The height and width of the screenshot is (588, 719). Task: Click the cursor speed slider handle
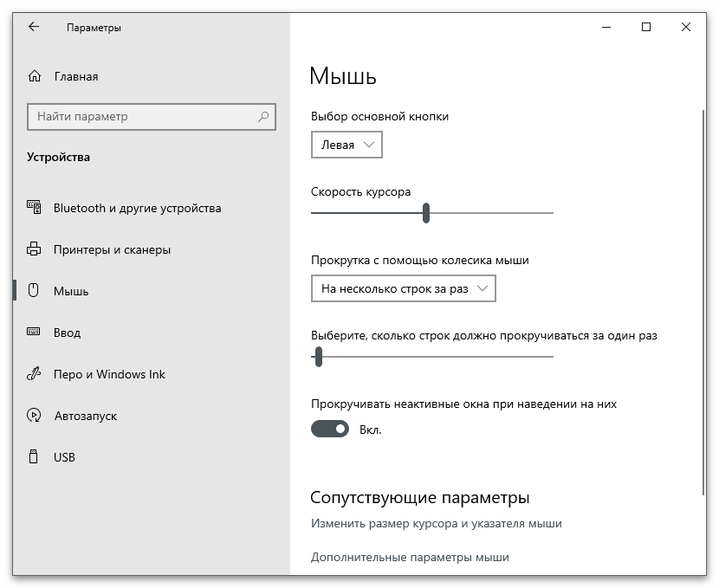426,213
